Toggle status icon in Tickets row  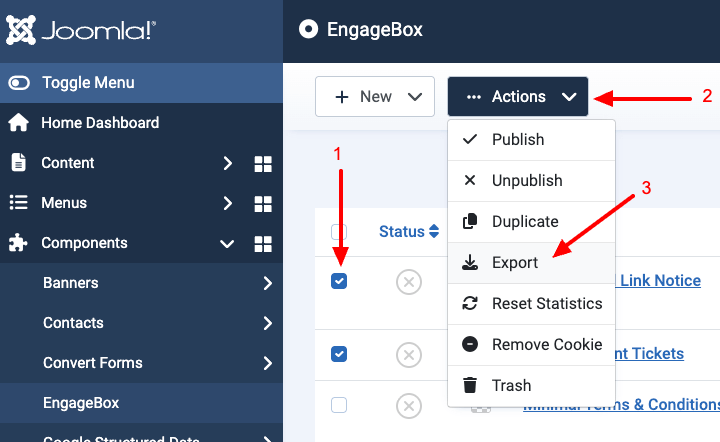pos(409,355)
